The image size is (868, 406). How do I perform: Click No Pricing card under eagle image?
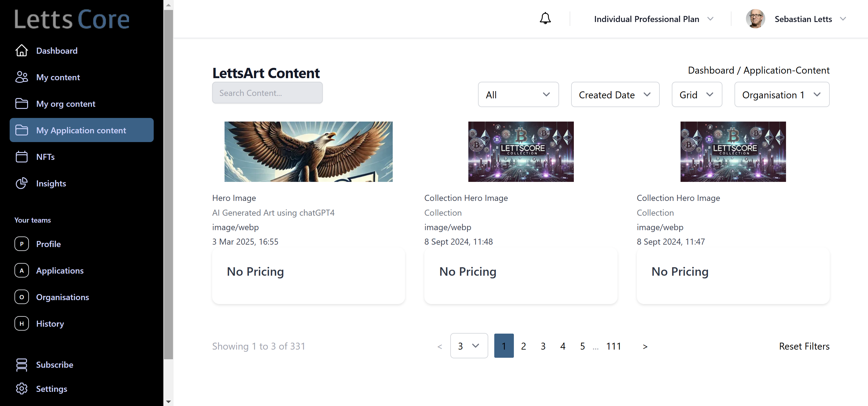(x=308, y=276)
